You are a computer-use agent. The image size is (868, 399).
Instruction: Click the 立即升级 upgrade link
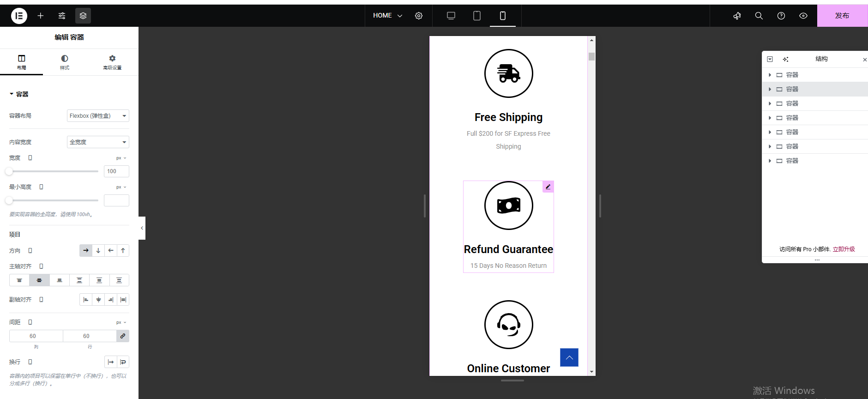click(x=844, y=249)
